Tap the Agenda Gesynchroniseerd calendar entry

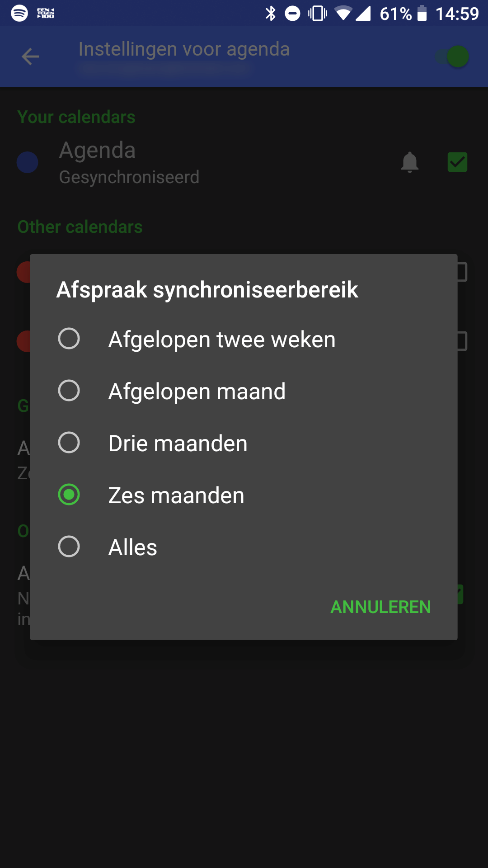click(129, 163)
